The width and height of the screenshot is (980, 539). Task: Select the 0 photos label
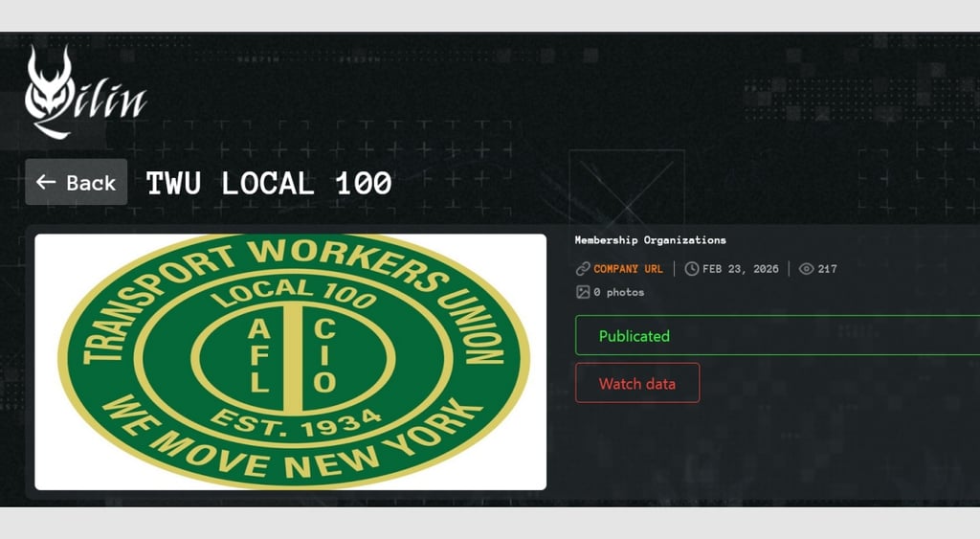point(619,292)
